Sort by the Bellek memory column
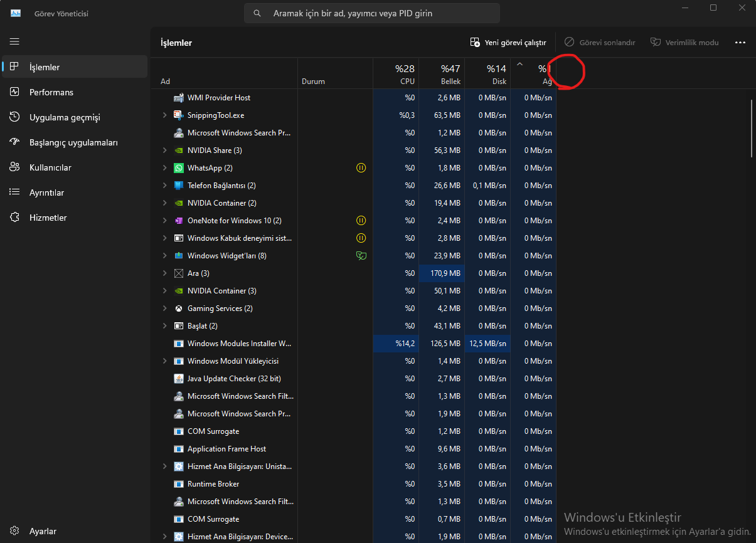The width and height of the screenshot is (756, 543). (442, 74)
